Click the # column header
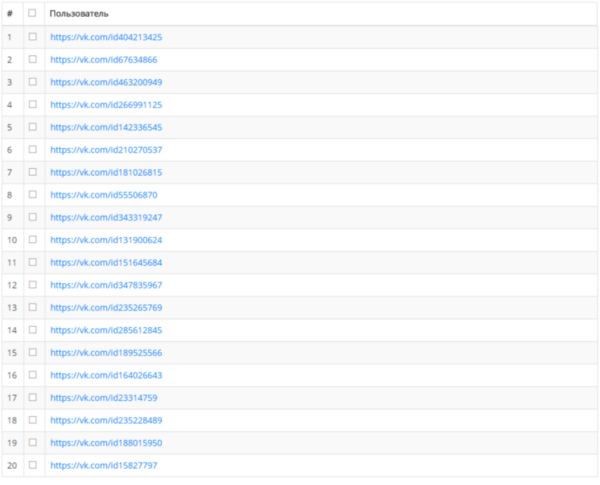The height and width of the screenshot is (485, 600). pos(13,14)
